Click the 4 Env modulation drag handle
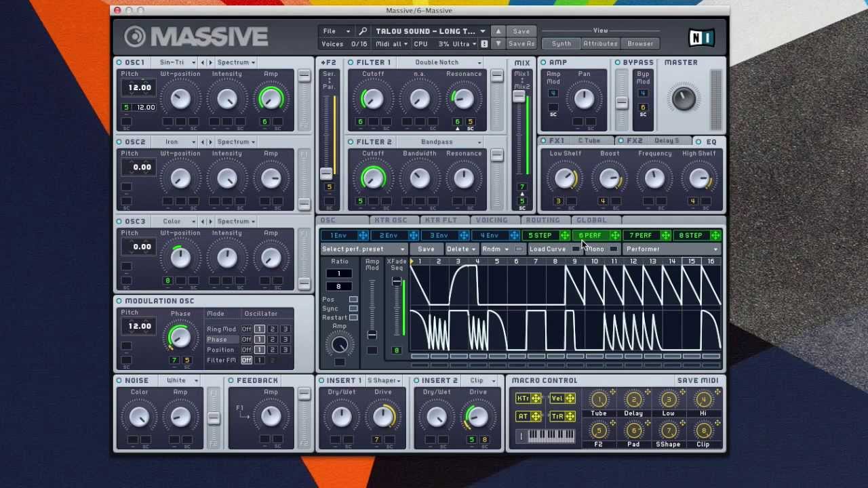 coord(515,235)
